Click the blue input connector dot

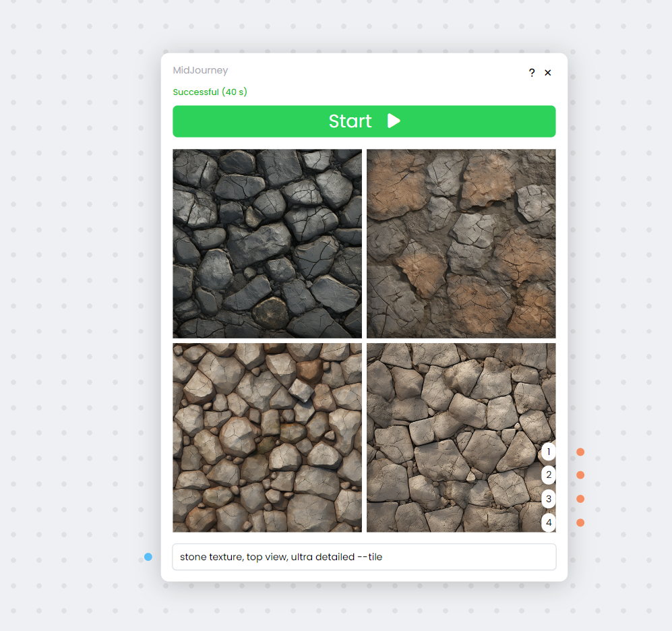148,557
